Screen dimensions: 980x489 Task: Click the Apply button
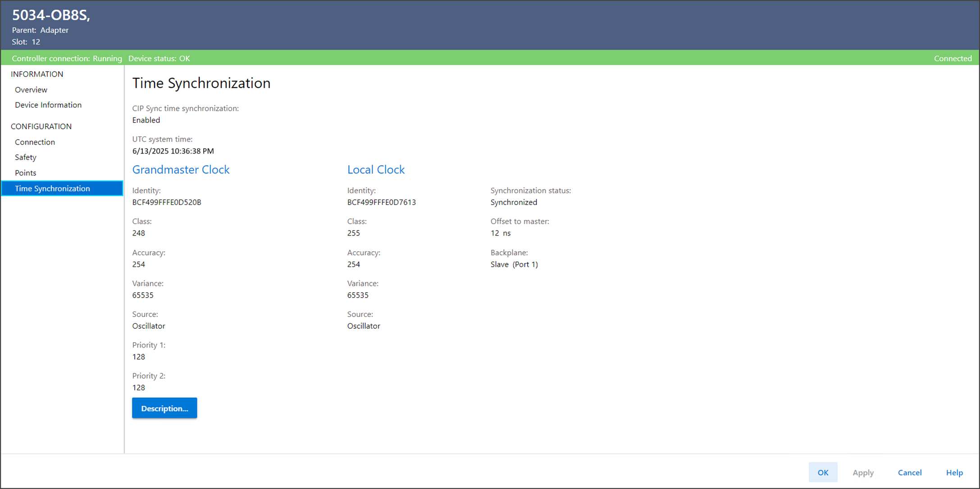[x=863, y=472]
